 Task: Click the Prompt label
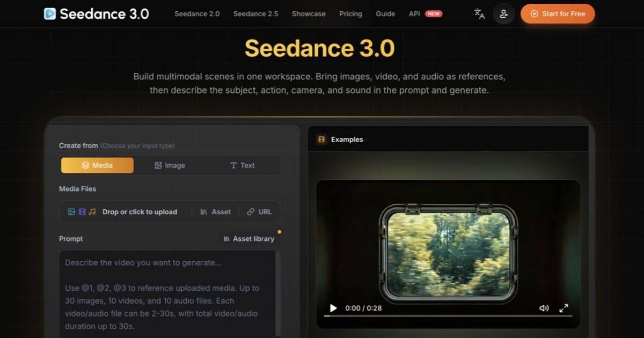(x=71, y=239)
